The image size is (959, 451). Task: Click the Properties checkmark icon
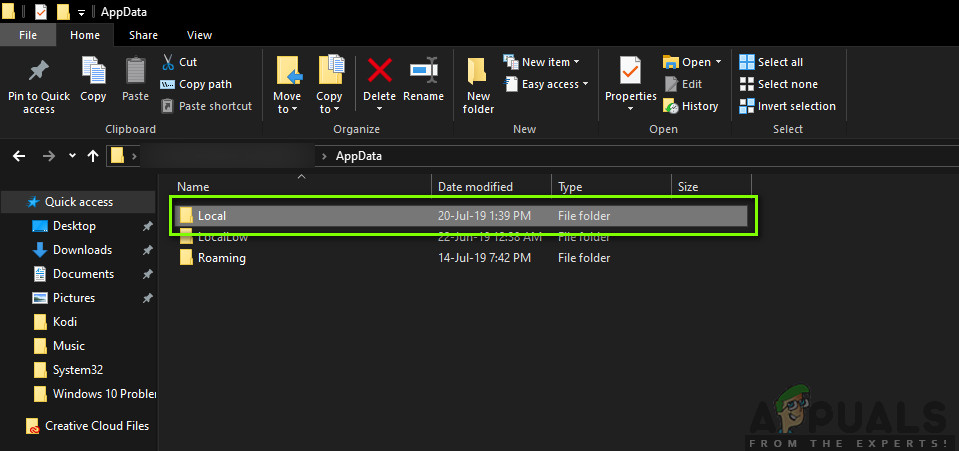[x=630, y=70]
